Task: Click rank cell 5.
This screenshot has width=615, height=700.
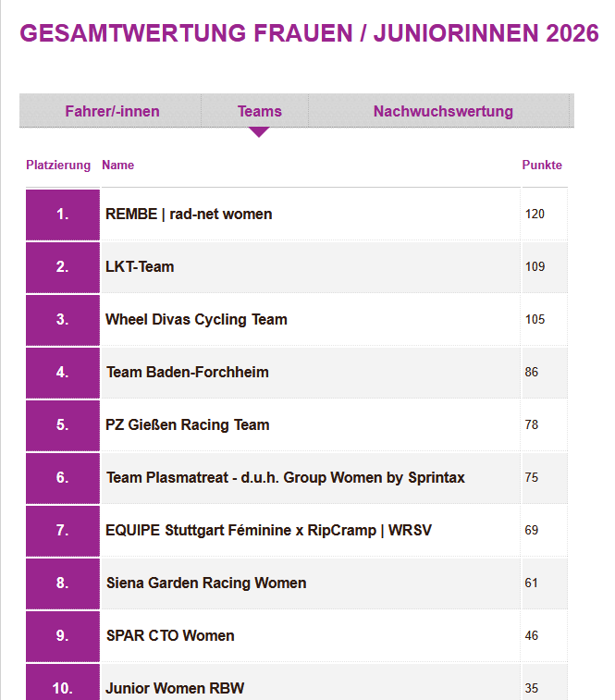Action: pos(63,425)
